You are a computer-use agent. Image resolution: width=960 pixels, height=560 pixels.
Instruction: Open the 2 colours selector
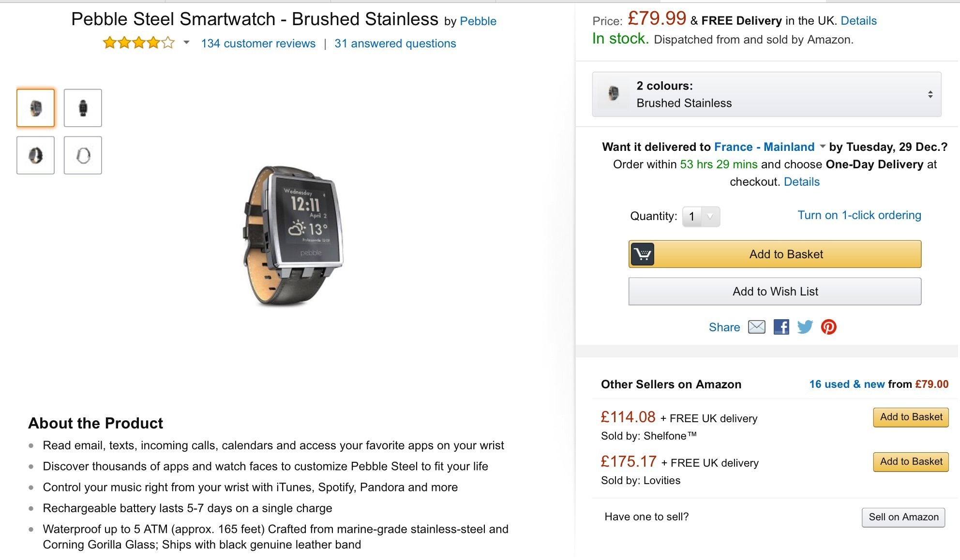(766, 94)
